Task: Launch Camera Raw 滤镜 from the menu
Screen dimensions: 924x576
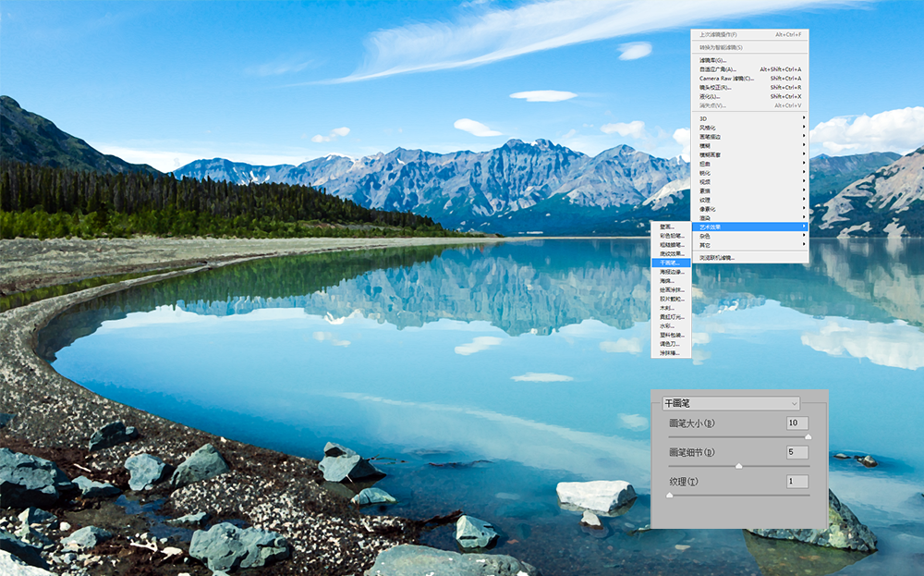Action: tap(726, 79)
